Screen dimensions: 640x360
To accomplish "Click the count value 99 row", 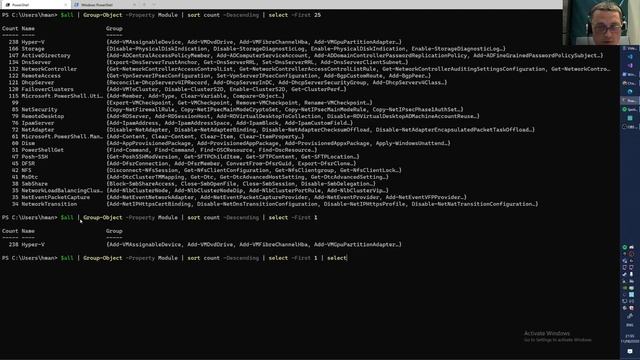I will point(187,103).
